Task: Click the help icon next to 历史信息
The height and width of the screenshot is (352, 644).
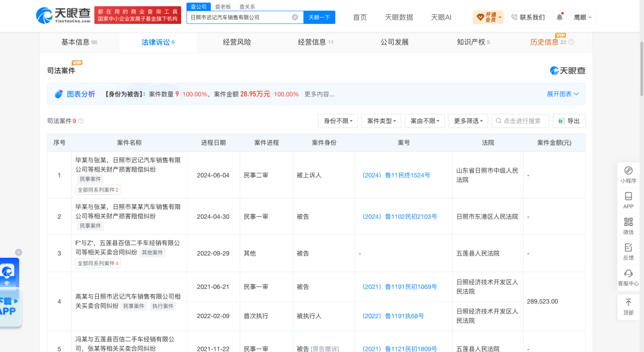Action: pos(571,42)
